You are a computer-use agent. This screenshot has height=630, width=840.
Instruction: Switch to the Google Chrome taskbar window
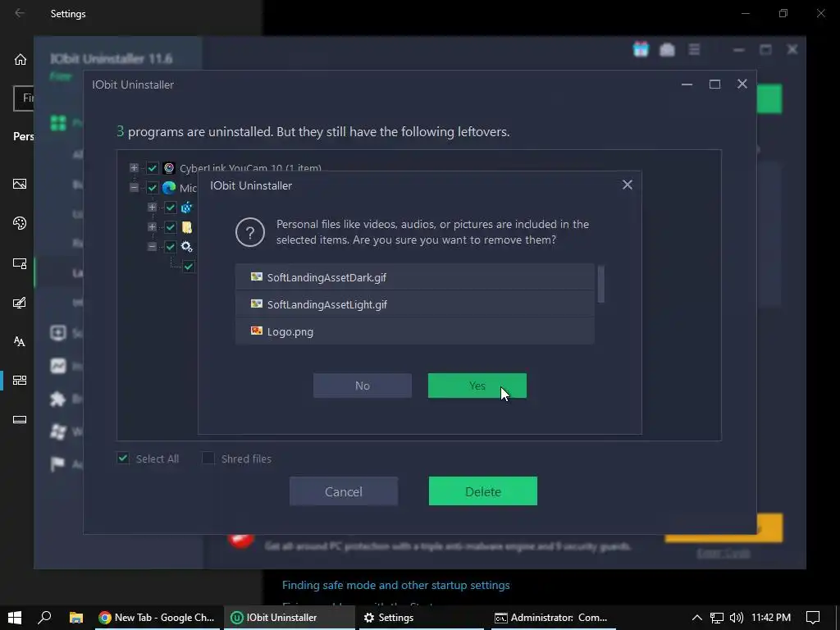[x=157, y=617]
